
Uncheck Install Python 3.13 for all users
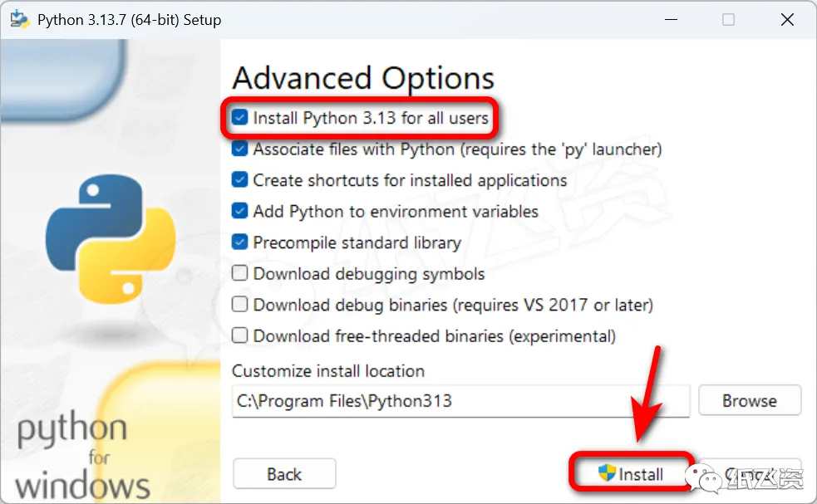click(x=239, y=118)
